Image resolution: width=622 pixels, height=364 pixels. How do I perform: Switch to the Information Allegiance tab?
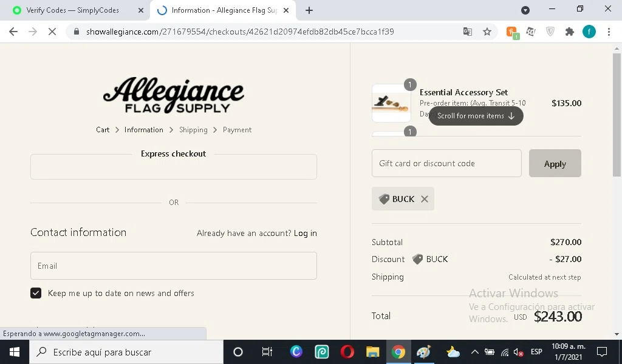(x=223, y=11)
